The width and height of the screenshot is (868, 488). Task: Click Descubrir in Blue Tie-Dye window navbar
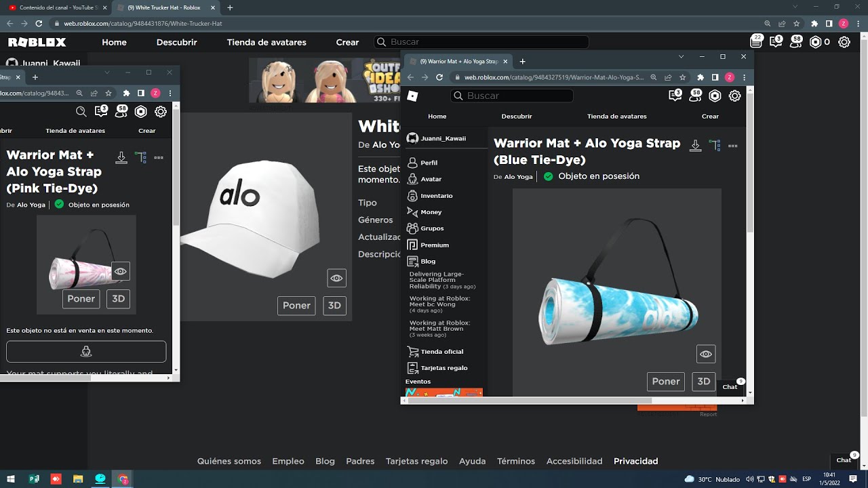(x=517, y=117)
